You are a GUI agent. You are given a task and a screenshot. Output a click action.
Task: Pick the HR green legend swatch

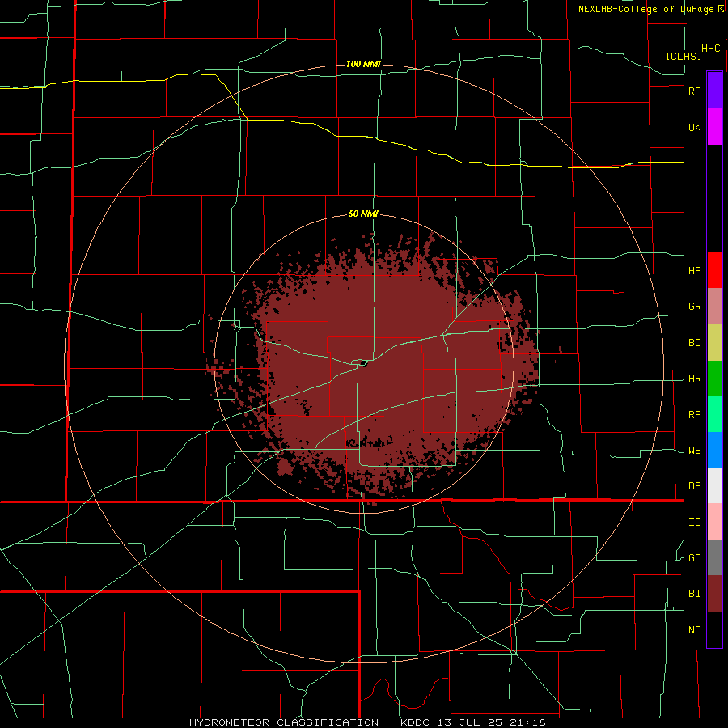714,379
